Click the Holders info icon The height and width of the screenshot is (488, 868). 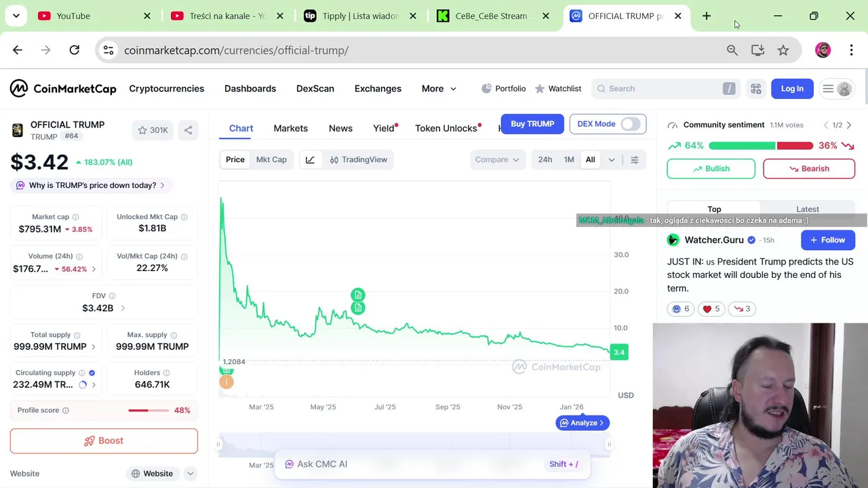[166, 373]
